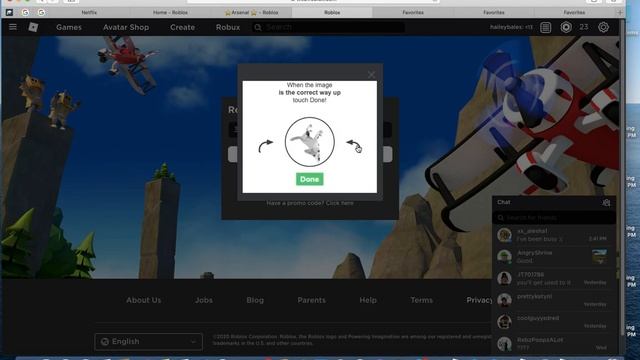Image resolution: width=640 pixels, height=360 pixels.
Task: Open a new browser tab with plus
Action: (620, 12)
